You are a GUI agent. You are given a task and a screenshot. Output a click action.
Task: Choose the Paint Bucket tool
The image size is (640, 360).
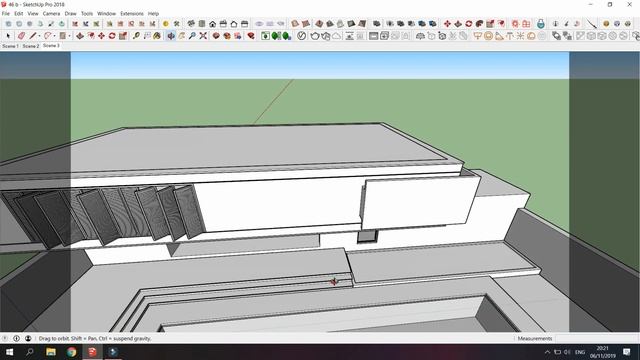click(157, 36)
